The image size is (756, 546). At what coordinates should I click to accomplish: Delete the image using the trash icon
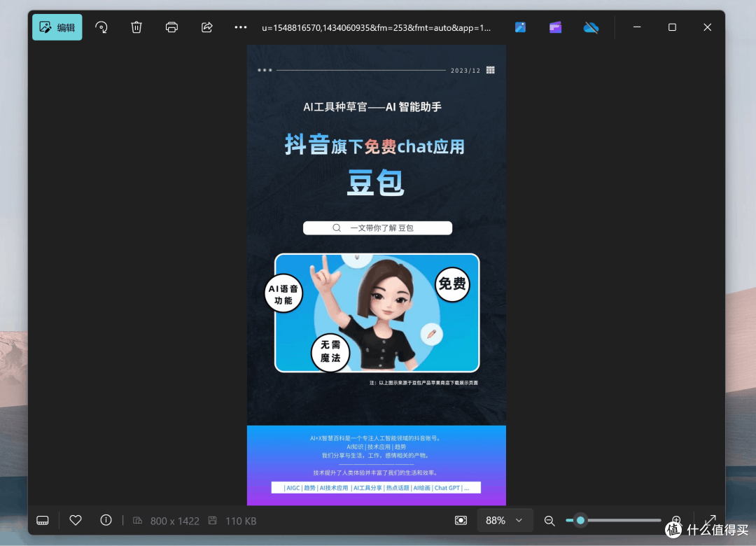pyautogui.click(x=136, y=27)
